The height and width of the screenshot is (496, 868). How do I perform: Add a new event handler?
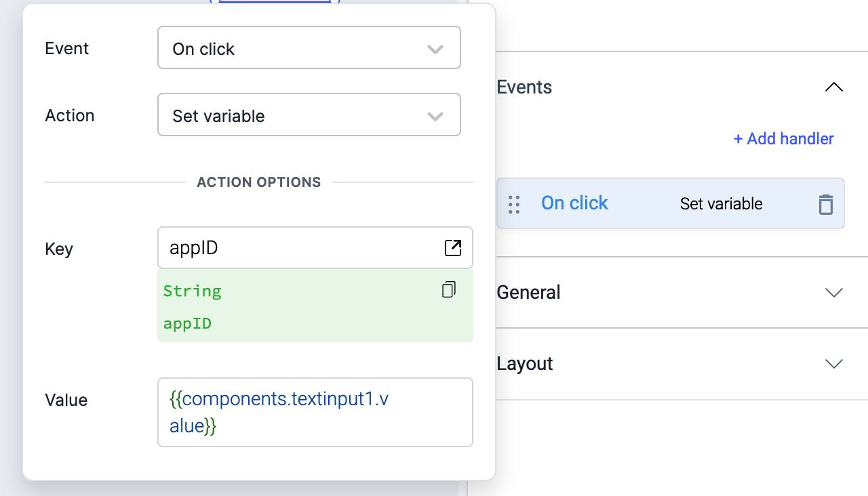click(x=783, y=139)
